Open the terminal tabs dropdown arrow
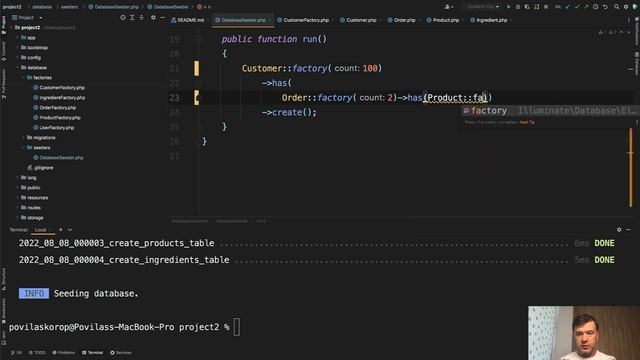640x360 pixels. click(70, 230)
